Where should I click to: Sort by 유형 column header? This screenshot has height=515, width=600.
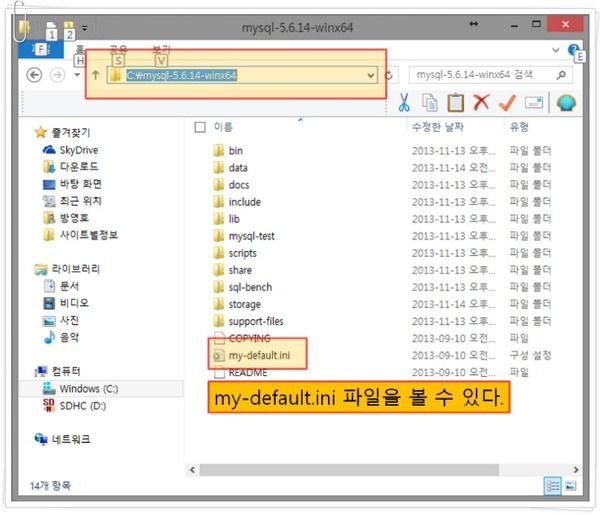[519, 127]
